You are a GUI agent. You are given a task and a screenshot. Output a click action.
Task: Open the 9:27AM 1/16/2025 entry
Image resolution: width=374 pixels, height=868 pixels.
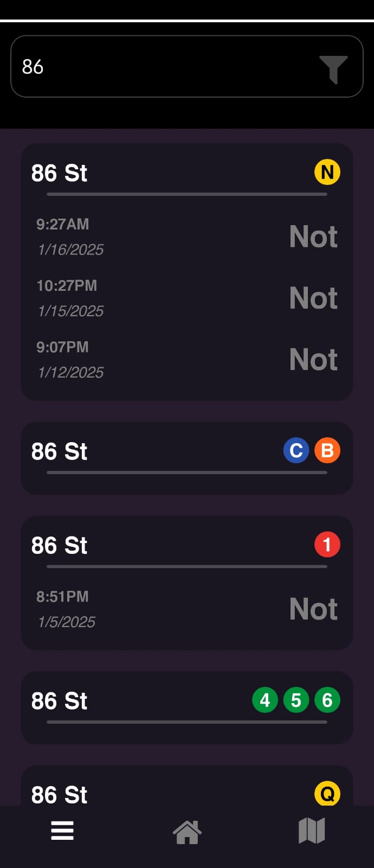186,237
